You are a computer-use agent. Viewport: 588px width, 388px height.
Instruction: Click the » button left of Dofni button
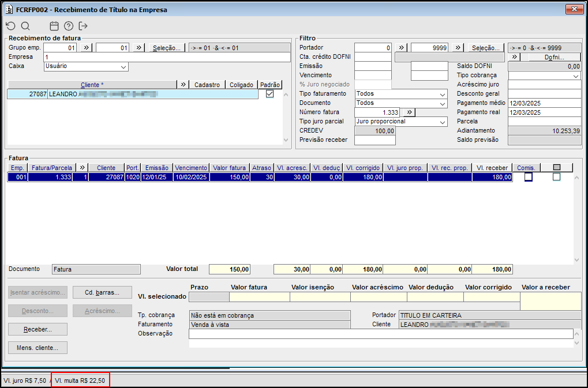pyautogui.click(x=514, y=57)
